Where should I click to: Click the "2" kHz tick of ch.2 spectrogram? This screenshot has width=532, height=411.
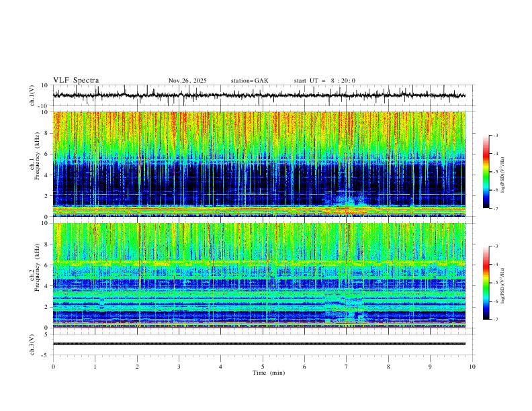tap(47, 307)
